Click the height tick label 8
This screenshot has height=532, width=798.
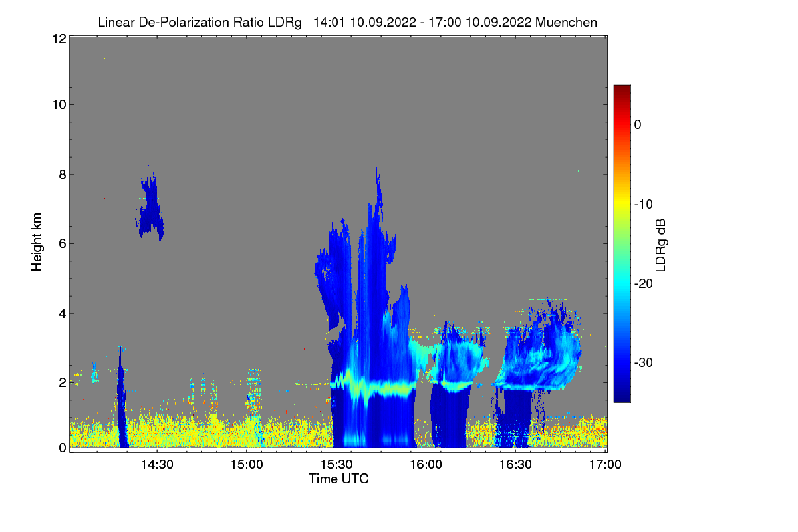[61, 174]
